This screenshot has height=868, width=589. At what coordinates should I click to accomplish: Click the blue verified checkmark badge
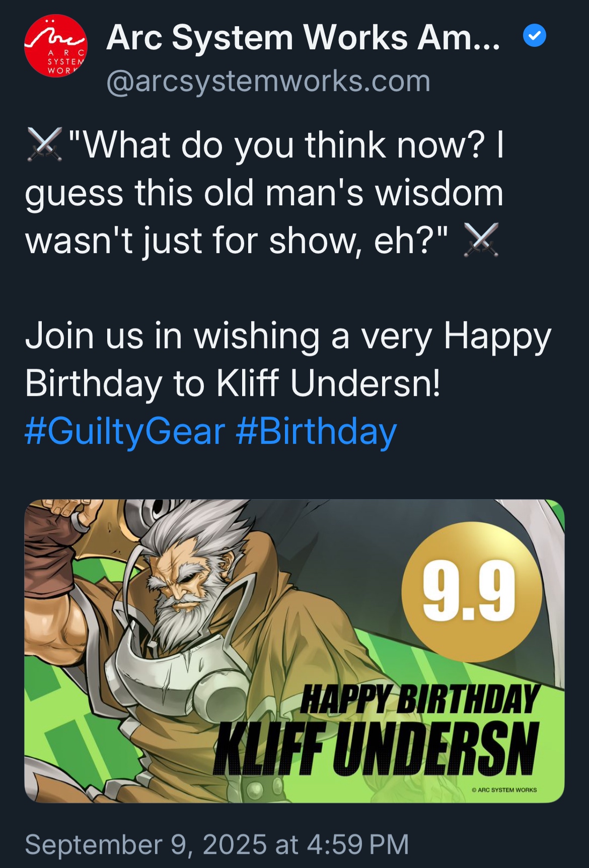pyautogui.click(x=535, y=36)
